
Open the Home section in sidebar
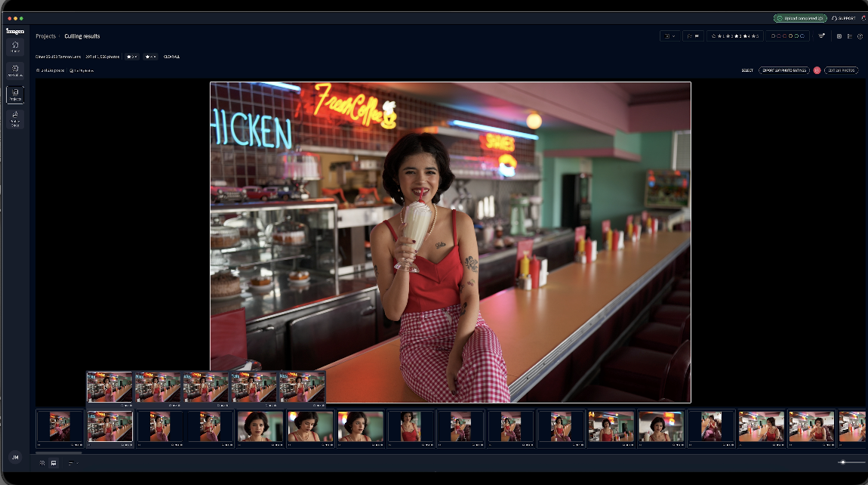15,47
